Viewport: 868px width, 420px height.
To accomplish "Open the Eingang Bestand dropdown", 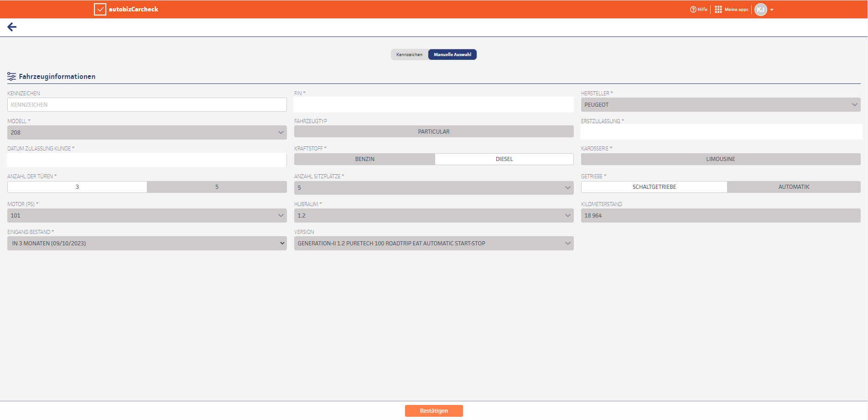I will coord(147,244).
